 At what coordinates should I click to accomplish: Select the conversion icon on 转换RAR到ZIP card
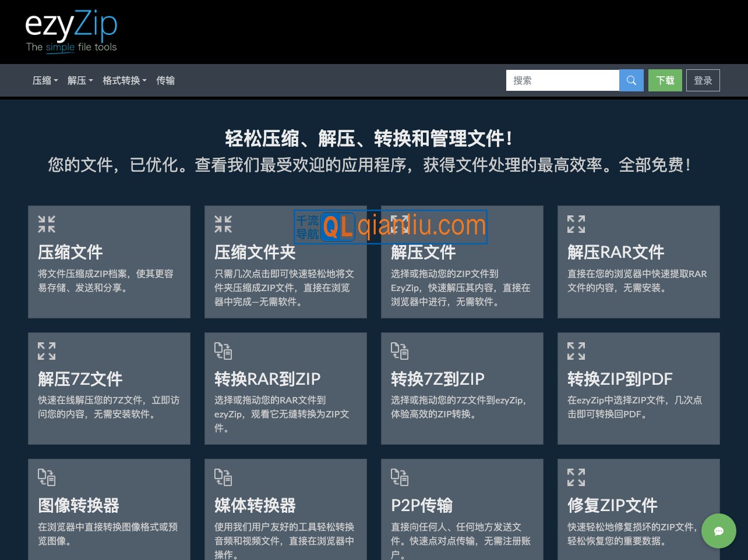coord(223,351)
